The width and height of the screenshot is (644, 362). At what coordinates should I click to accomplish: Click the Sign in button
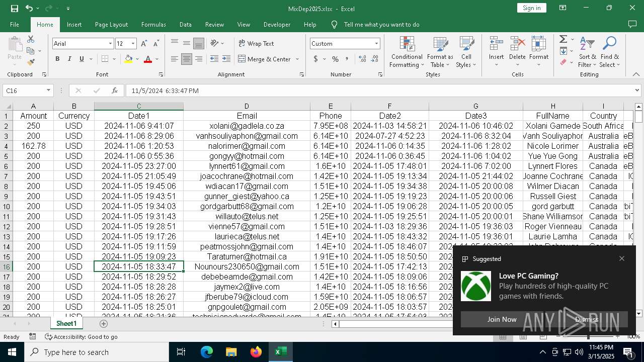531,8
